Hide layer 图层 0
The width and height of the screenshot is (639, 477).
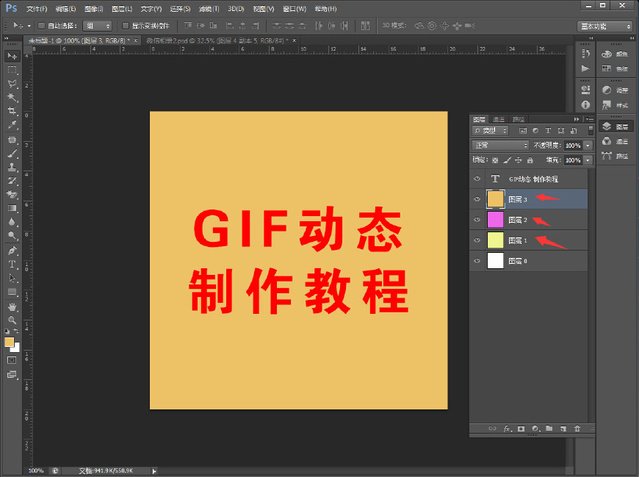click(x=477, y=261)
